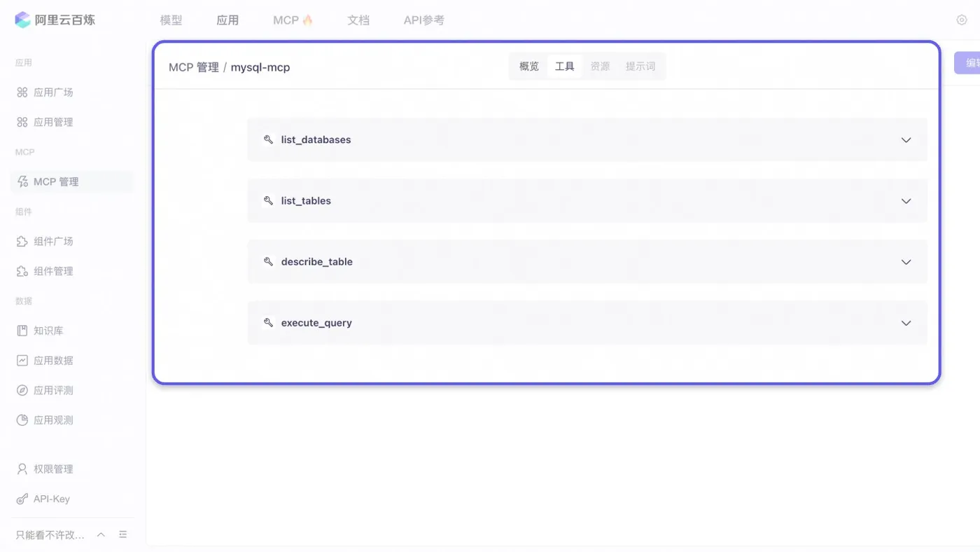Image resolution: width=980 pixels, height=552 pixels.
Task: Switch to the 资源 tab
Action: coord(600,67)
